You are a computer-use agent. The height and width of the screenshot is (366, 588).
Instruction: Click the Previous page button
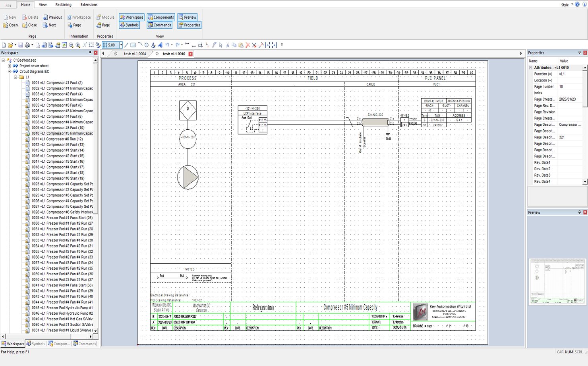[x=52, y=18]
